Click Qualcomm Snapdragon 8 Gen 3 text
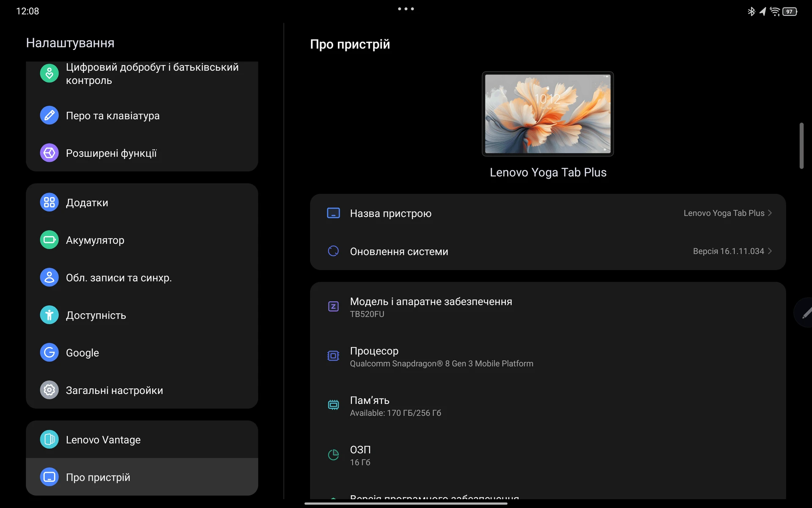This screenshot has width=812, height=508. (442, 364)
